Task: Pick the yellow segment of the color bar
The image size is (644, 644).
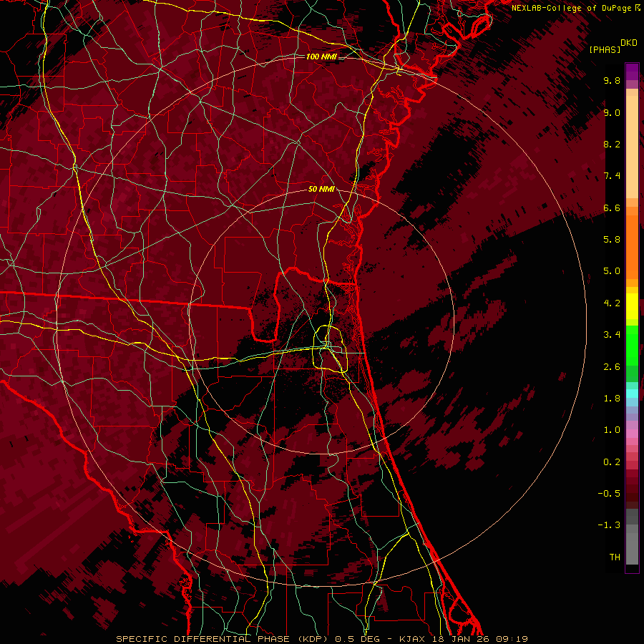Action: 632,306
